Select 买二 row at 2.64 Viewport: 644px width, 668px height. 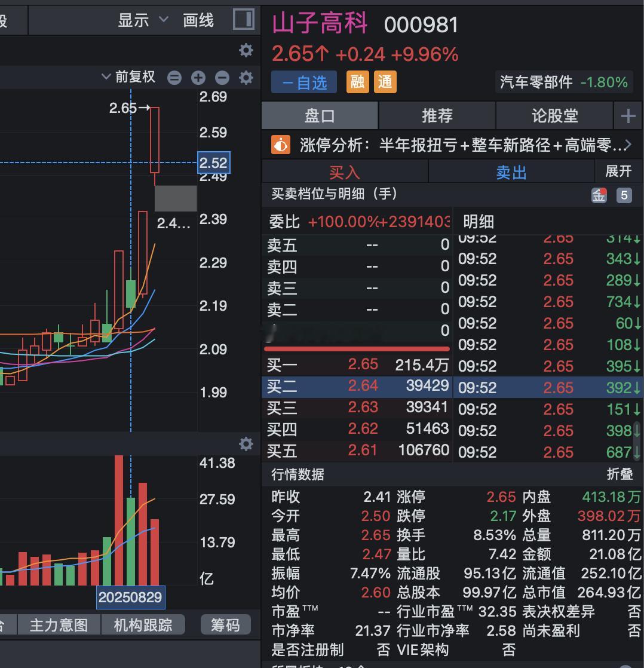pos(357,386)
